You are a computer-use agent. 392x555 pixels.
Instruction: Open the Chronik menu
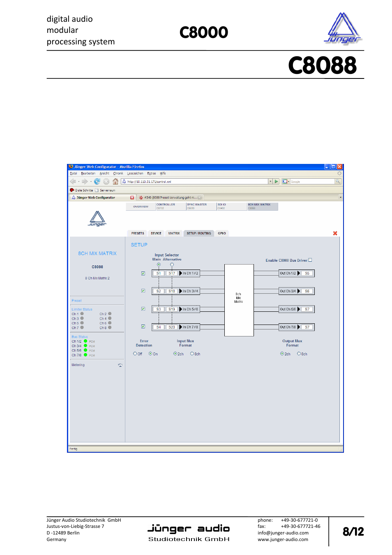118,173
